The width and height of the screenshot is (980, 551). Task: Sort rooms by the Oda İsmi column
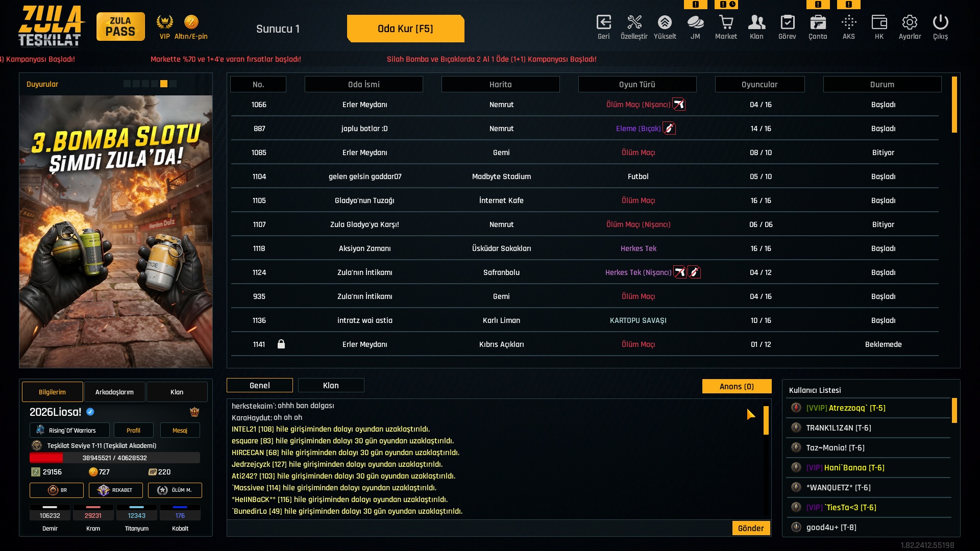(x=364, y=84)
